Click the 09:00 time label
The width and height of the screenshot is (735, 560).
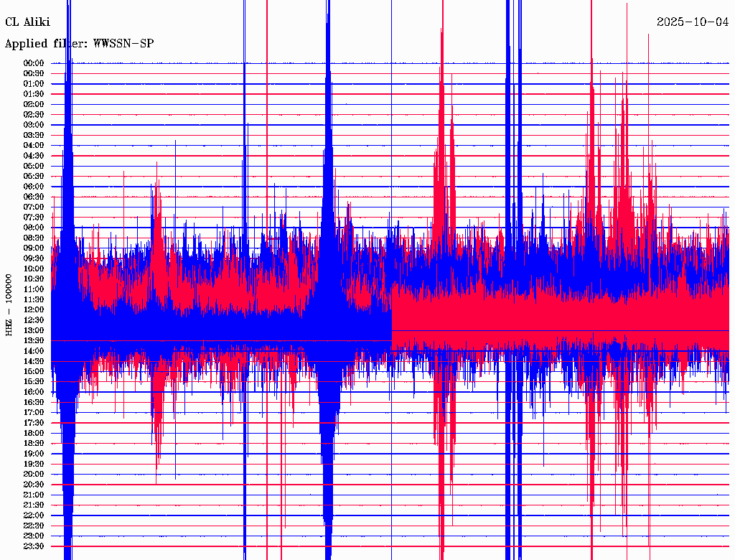pyautogui.click(x=34, y=248)
